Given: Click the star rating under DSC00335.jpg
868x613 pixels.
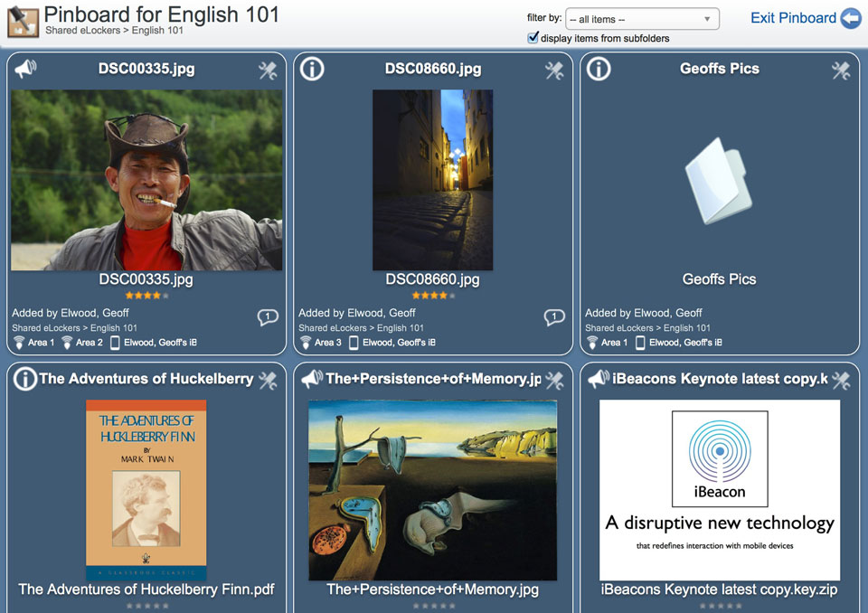Looking at the screenshot, I should (146, 296).
